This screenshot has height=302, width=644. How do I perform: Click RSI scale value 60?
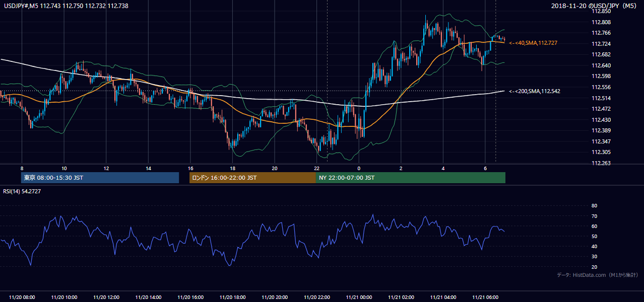click(594, 226)
